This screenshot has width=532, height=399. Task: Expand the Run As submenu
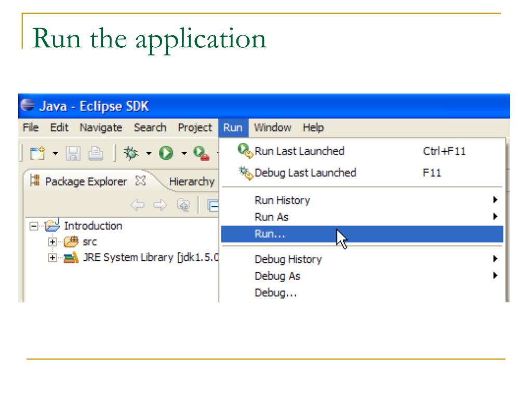[362, 217]
